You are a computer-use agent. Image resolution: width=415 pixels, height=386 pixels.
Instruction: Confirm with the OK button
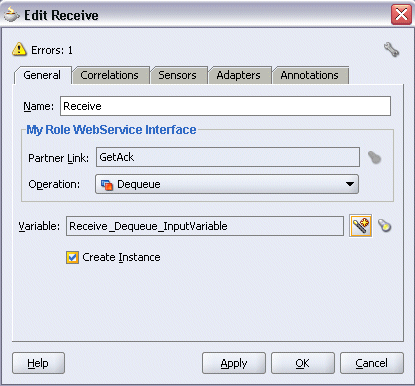[303, 363]
